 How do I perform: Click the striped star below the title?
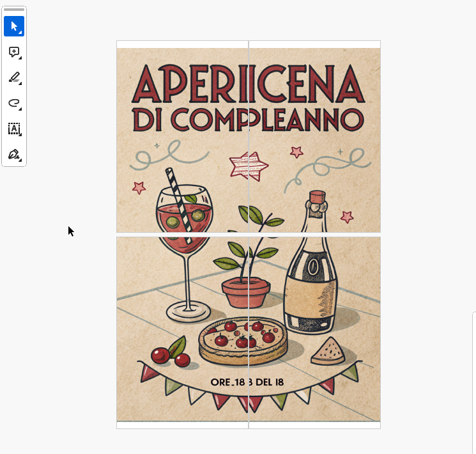249,166
